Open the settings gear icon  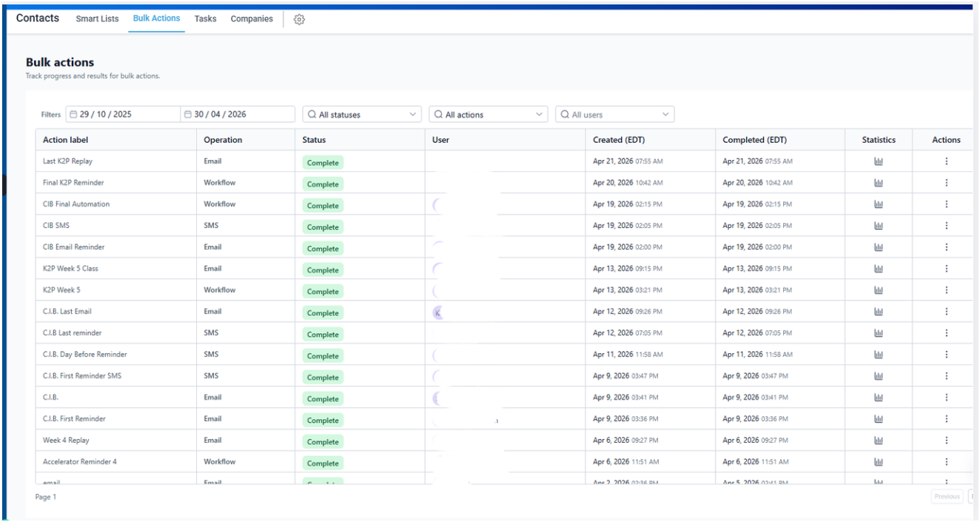[299, 19]
